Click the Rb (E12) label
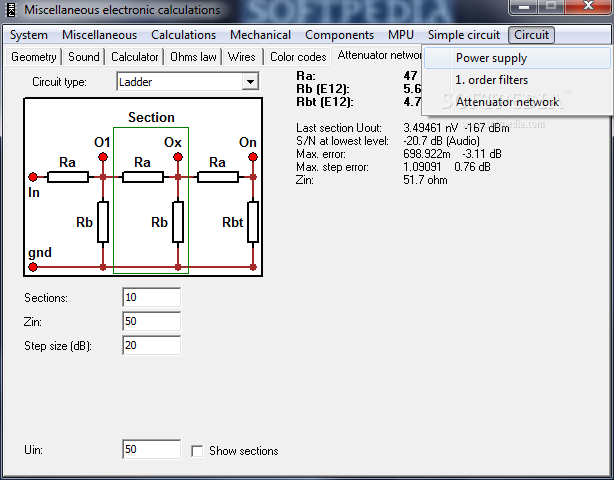Image resolution: width=614 pixels, height=480 pixels. (x=323, y=89)
